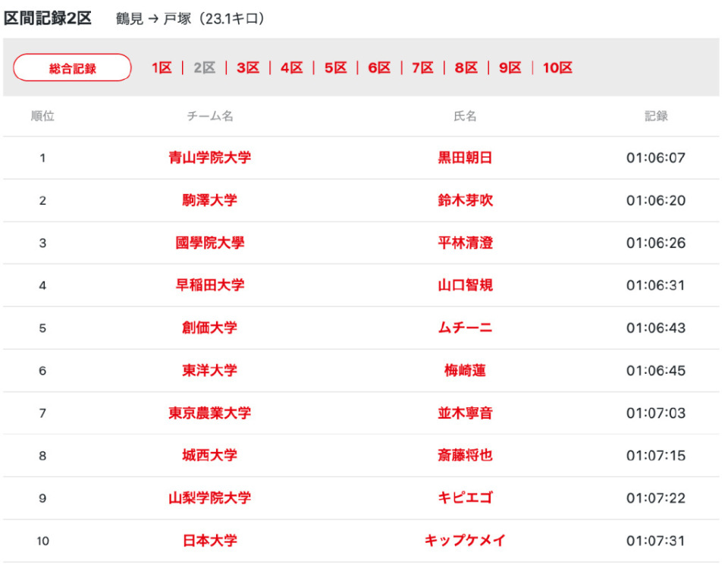Screen dimensions: 728x565
Task: Select runner 平林清澄
Action: (465, 243)
